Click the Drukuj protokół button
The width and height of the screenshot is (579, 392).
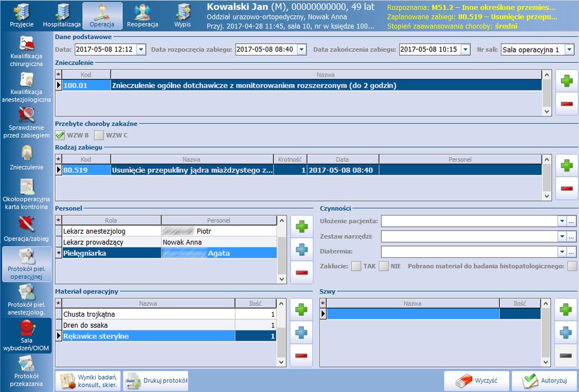click(x=156, y=381)
